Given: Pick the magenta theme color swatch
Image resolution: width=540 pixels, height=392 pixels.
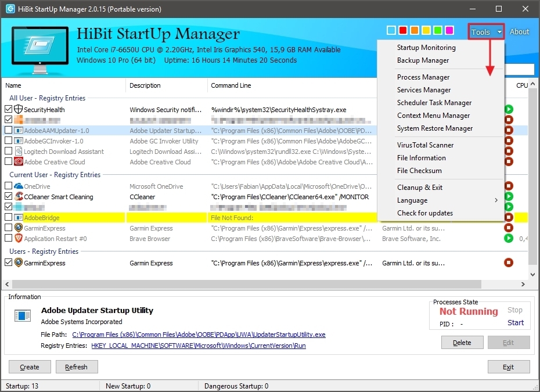Looking at the screenshot, I should [449, 30].
